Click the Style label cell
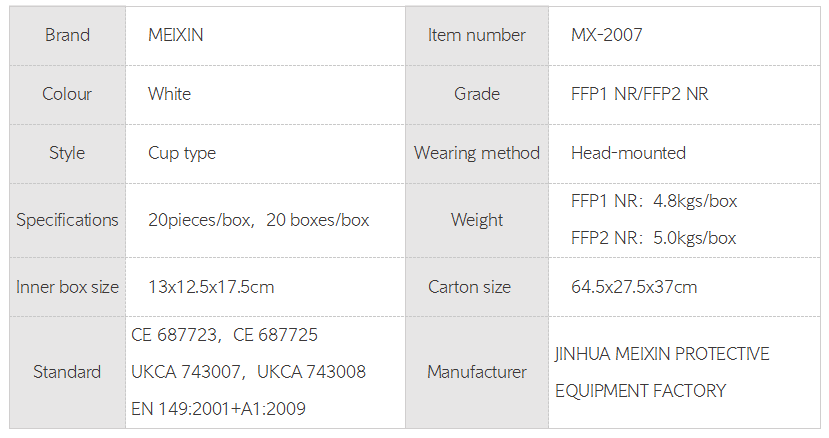 point(67,153)
